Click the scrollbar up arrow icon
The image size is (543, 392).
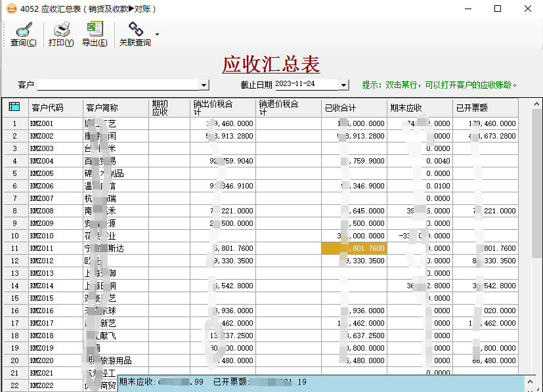pos(534,103)
